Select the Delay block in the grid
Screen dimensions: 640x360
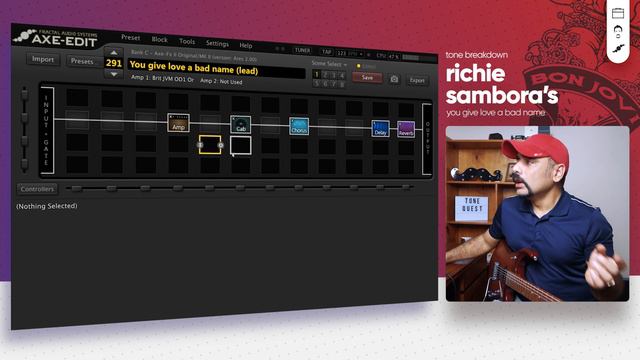pyautogui.click(x=380, y=129)
